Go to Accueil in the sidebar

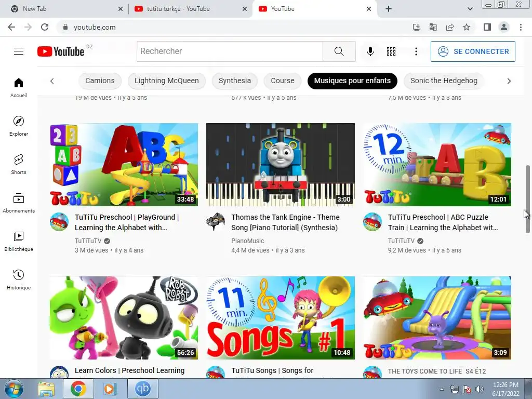click(19, 87)
